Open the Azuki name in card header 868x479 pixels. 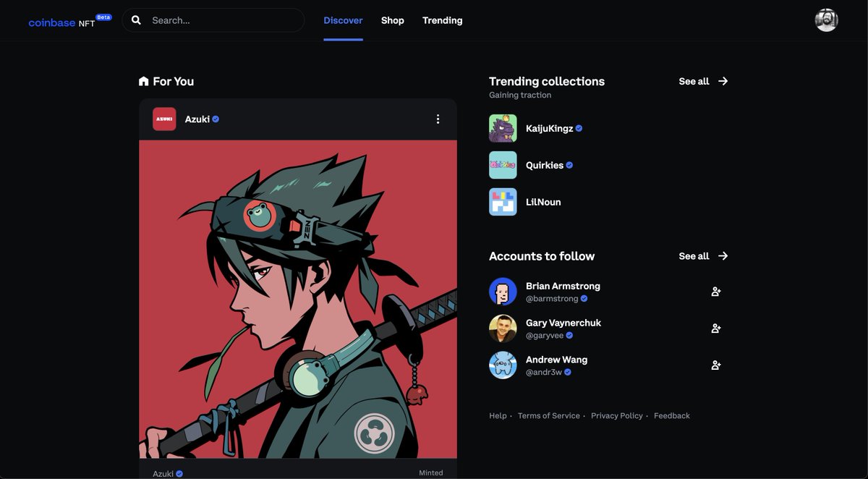click(197, 119)
